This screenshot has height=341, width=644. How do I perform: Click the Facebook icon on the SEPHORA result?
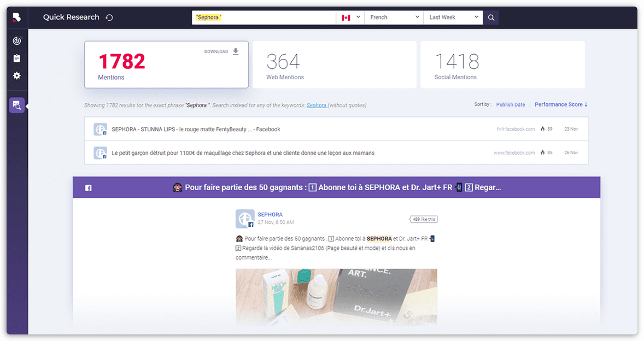point(101,130)
